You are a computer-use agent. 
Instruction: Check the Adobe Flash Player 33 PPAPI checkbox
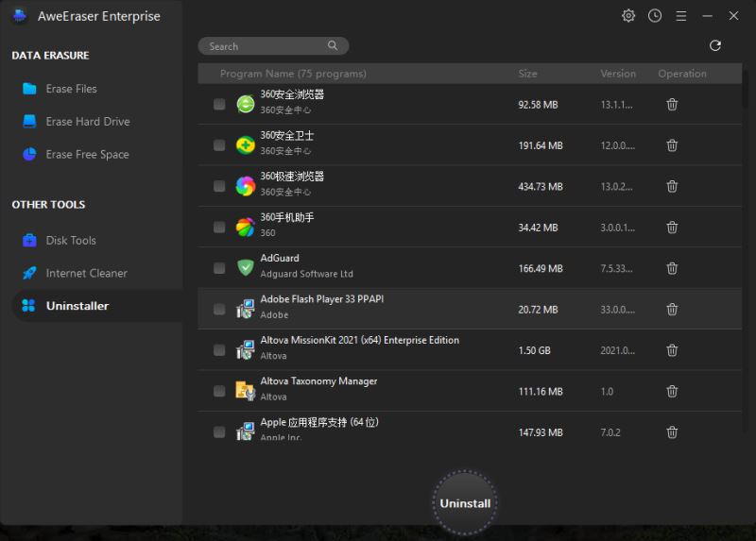coord(219,309)
